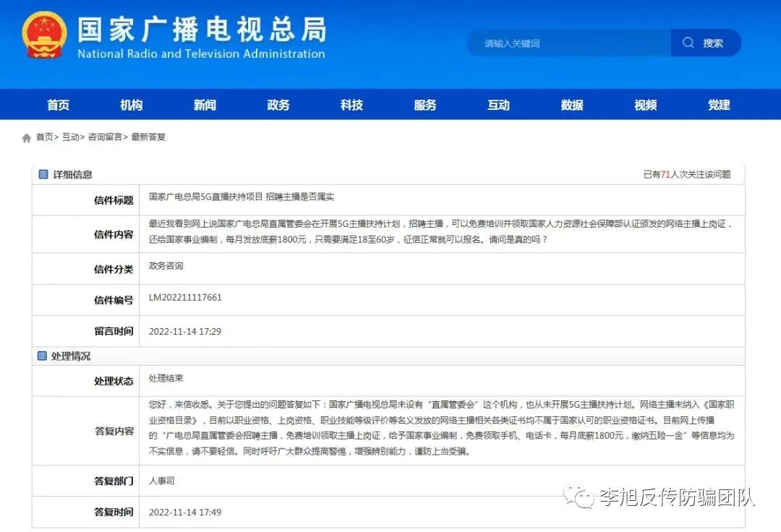
Task: Open the 党建 navigation tab
Action: [x=719, y=105]
